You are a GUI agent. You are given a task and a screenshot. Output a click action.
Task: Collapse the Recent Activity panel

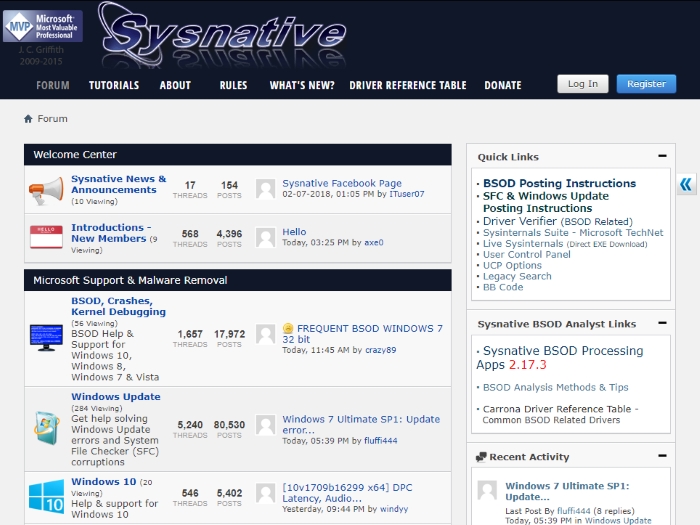click(x=662, y=456)
